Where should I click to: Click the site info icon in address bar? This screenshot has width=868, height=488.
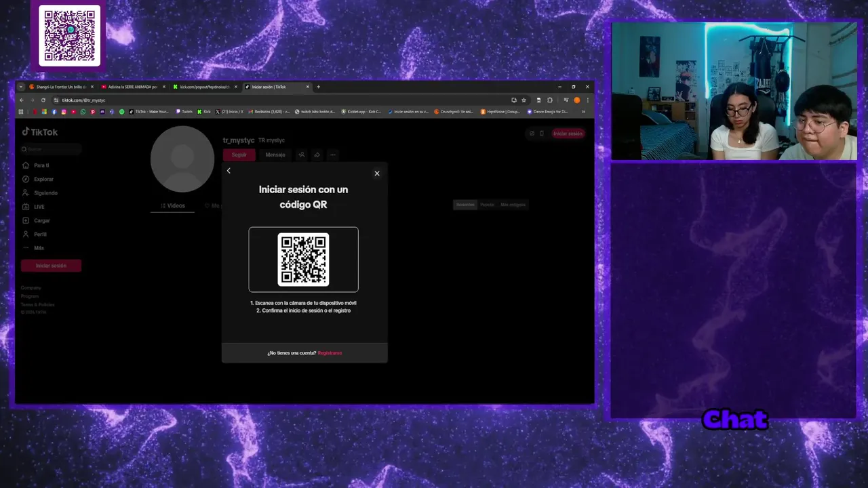[56, 100]
